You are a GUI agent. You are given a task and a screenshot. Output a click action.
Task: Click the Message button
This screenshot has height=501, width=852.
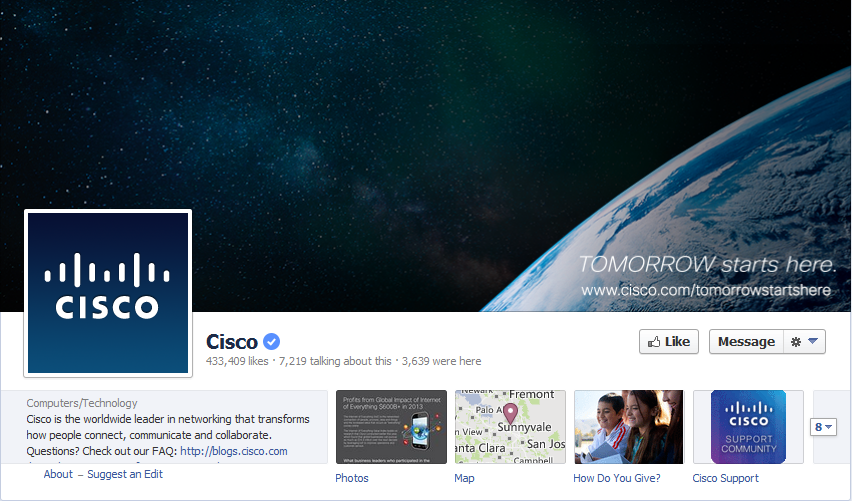(x=746, y=342)
